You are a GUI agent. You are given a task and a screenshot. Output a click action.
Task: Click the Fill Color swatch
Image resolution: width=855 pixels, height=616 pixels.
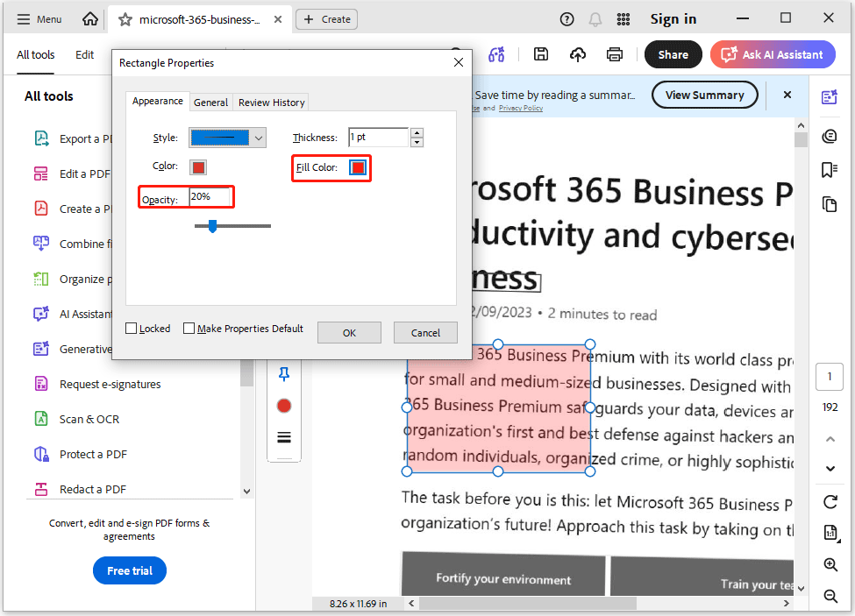tap(358, 167)
